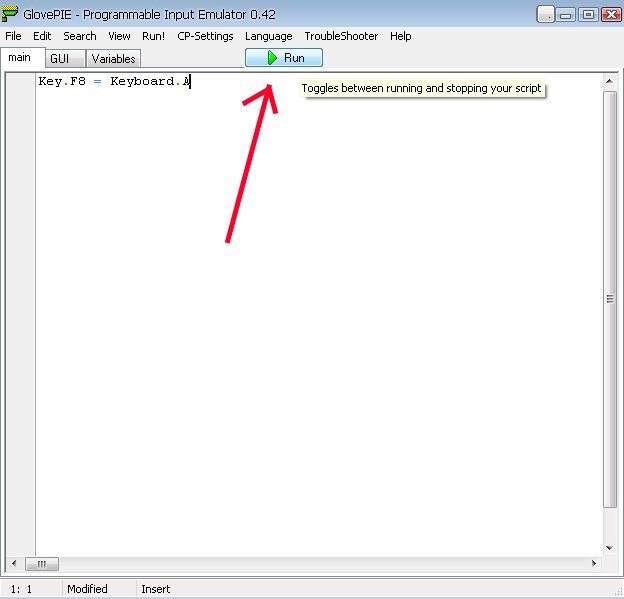Click in the script line Key.F8 = Keyboard.A
This screenshot has height=599, width=624.
pos(115,82)
